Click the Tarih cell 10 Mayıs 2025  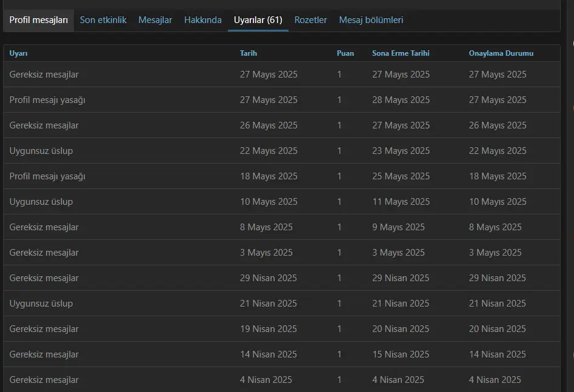tap(269, 202)
